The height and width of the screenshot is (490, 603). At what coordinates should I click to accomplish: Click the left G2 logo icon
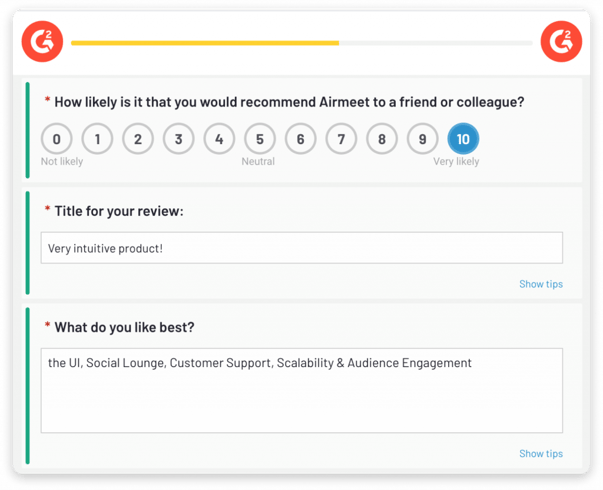pyautogui.click(x=42, y=42)
